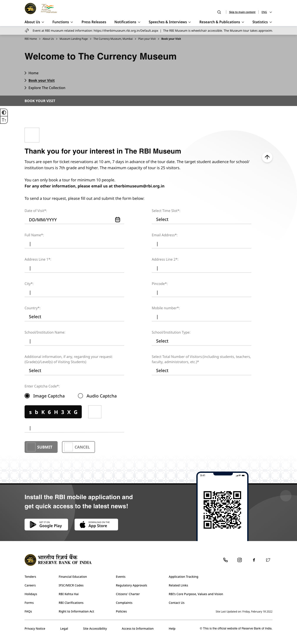Viewport: 297px width, 644px height.
Task: Select the Audio Captcha radio button
Action: point(80,396)
